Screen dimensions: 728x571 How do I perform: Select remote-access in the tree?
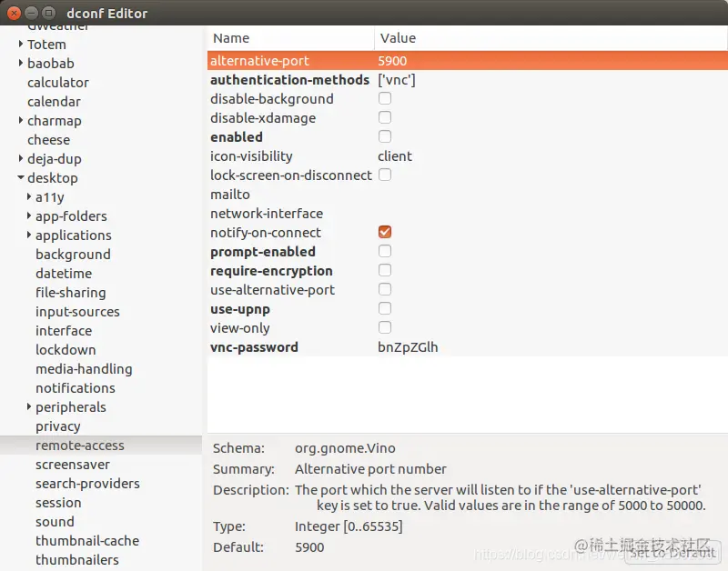(80, 446)
